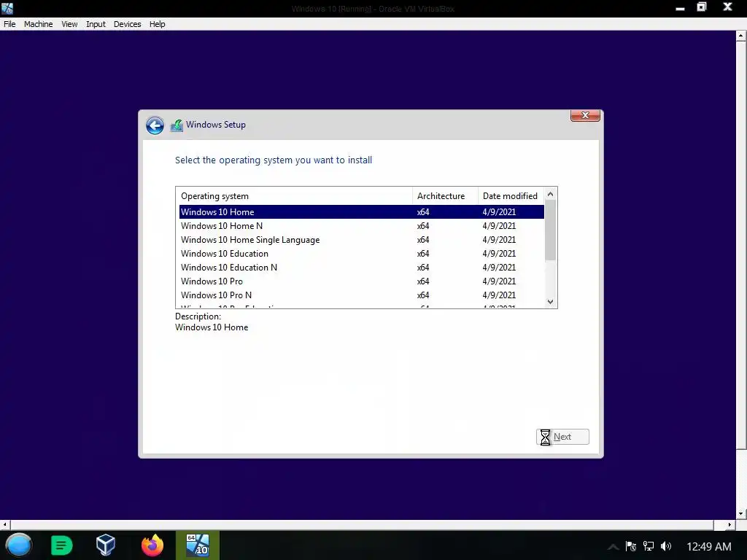The image size is (747, 560).
Task: Click OS list scrollbar up arrow
Action: 550,194
